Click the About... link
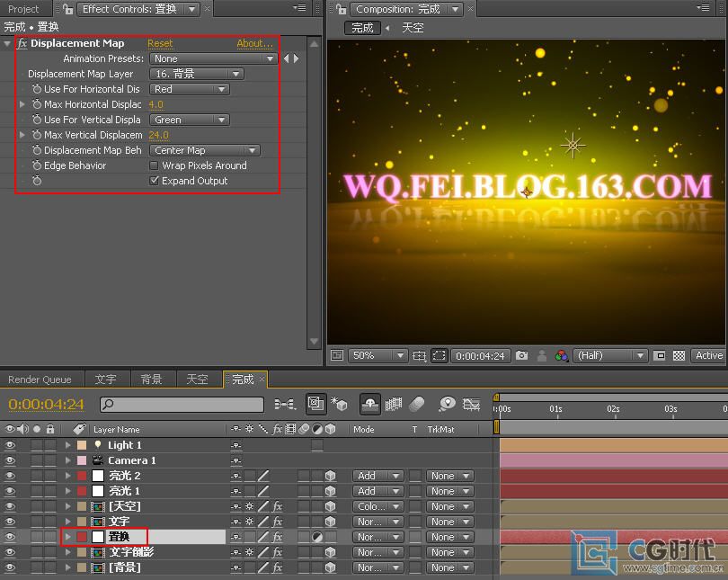Screen dimensions: 728x580 coord(255,43)
